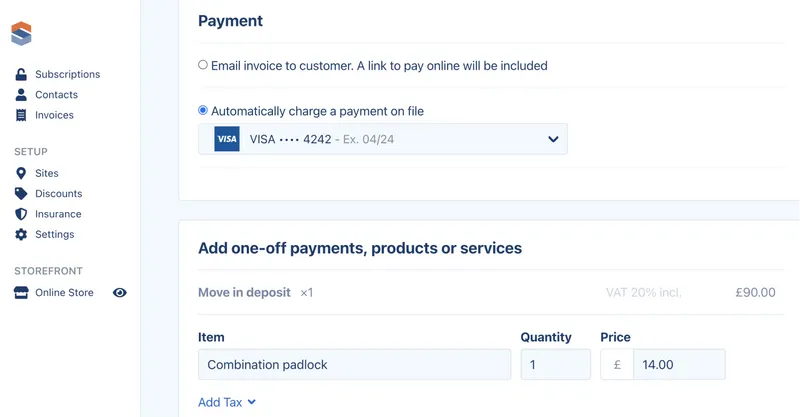This screenshot has width=800, height=417.
Task: Toggle the eye icon beside Online Store
Action: [120, 292]
